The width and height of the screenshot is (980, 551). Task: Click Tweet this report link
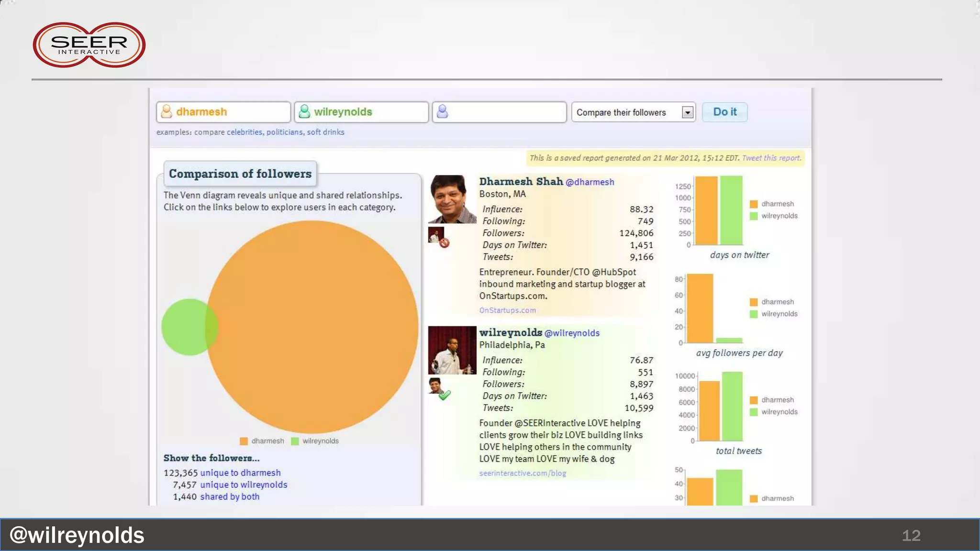pyautogui.click(x=771, y=158)
